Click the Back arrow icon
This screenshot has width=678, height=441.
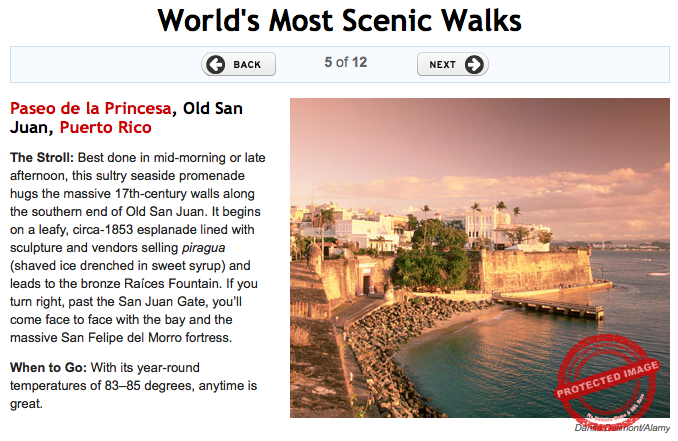pos(216,65)
